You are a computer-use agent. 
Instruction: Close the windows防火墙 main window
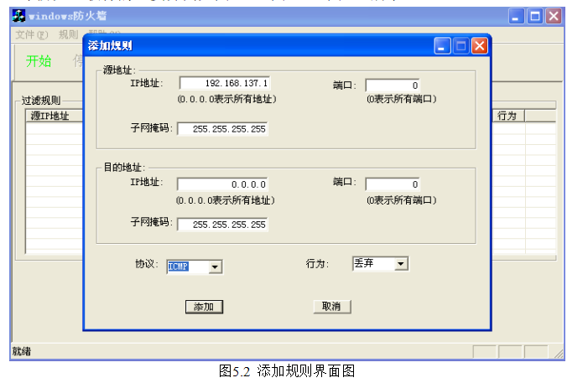click(554, 16)
